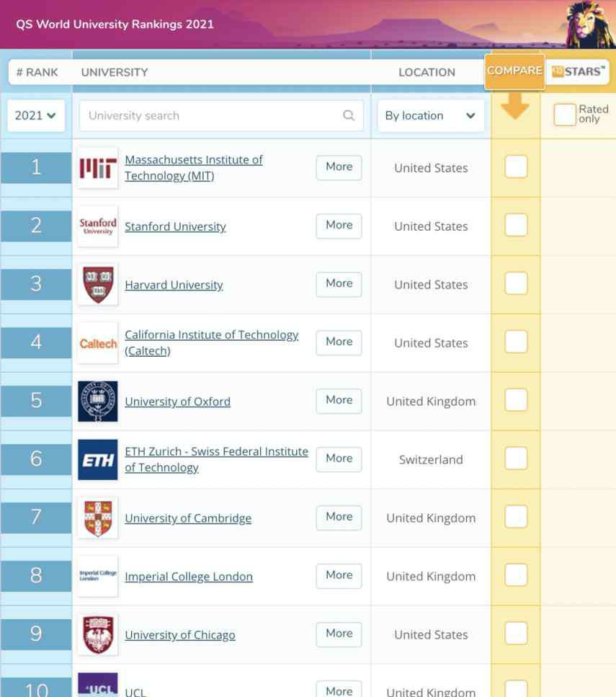Open University of Chicago link
Screen dimensions: 616x697
[x=180, y=635]
